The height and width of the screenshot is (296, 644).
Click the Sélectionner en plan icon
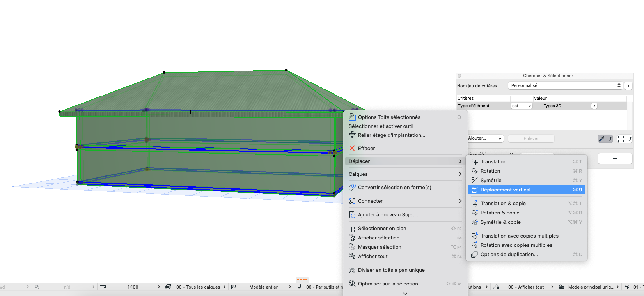(352, 228)
